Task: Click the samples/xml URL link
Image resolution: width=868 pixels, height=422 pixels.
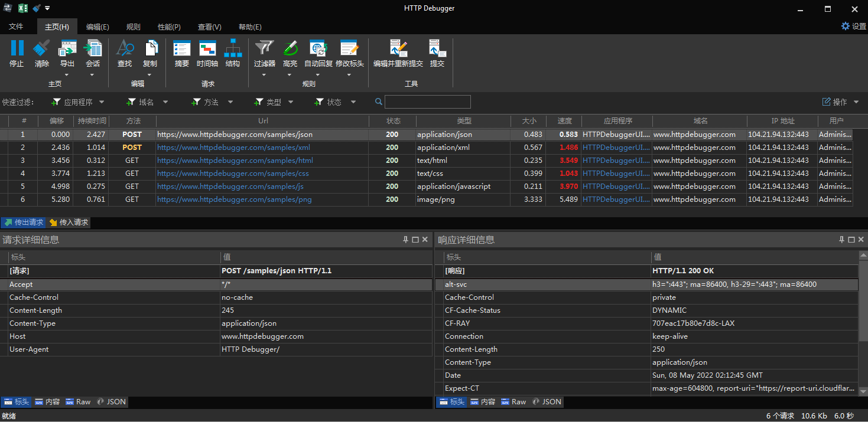Action: tap(233, 148)
